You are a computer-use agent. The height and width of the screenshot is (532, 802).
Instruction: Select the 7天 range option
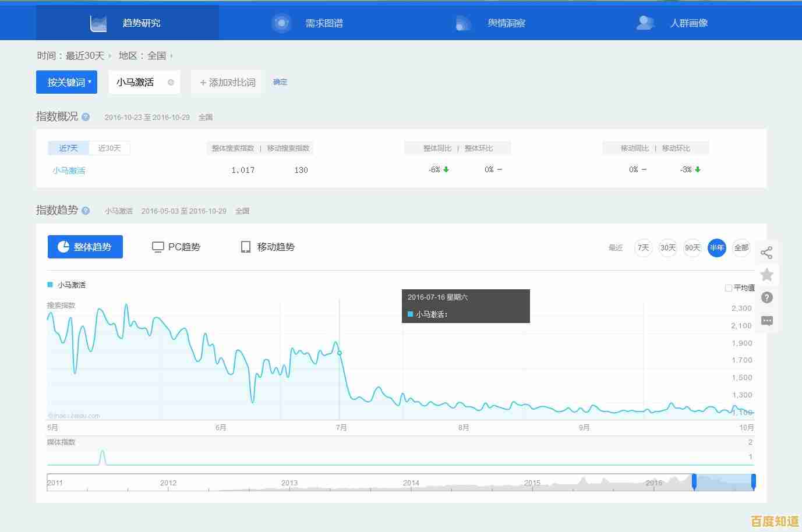tap(643, 248)
